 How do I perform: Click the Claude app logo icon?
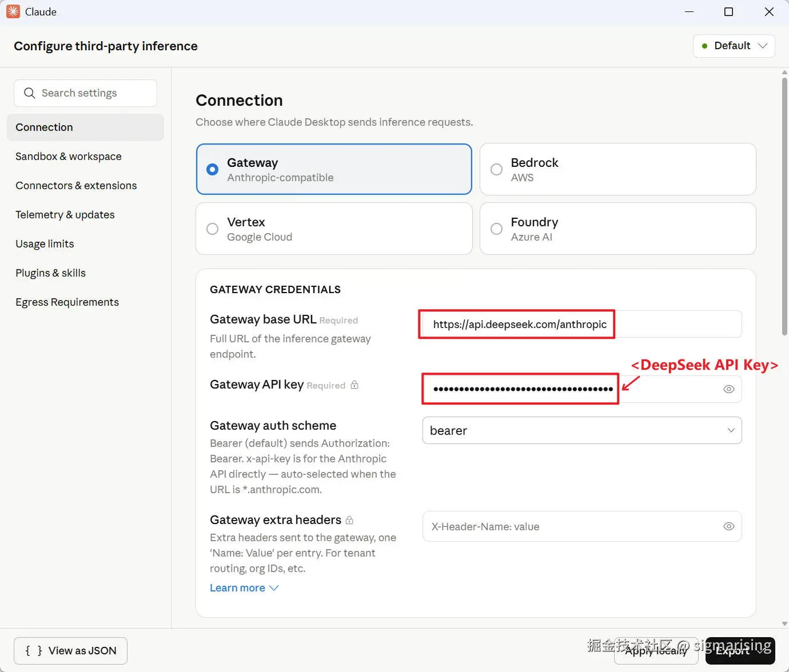pos(13,11)
